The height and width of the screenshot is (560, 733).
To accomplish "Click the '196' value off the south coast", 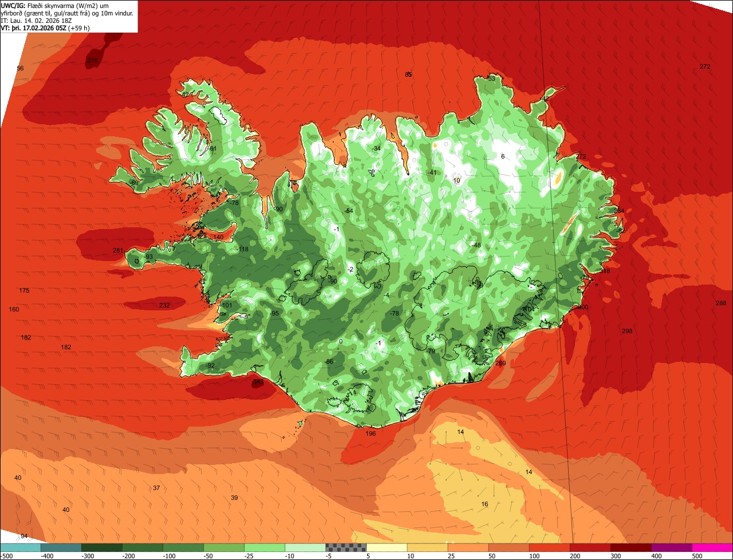I will point(371,433).
